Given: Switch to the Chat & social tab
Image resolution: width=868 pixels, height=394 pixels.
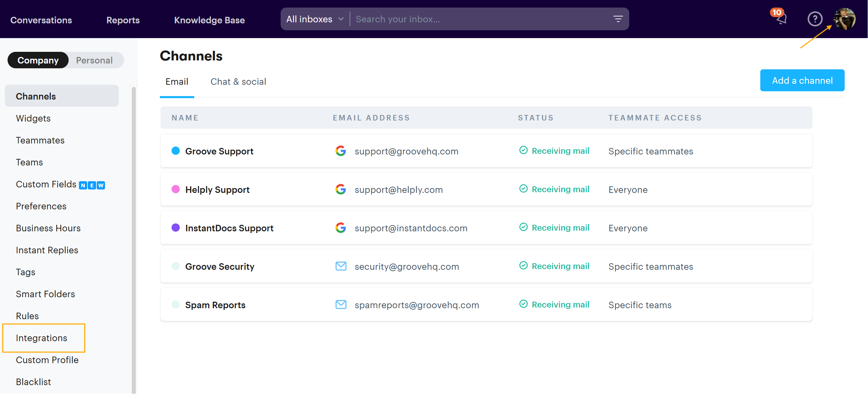Looking at the screenshot, I should pos(238,82).
